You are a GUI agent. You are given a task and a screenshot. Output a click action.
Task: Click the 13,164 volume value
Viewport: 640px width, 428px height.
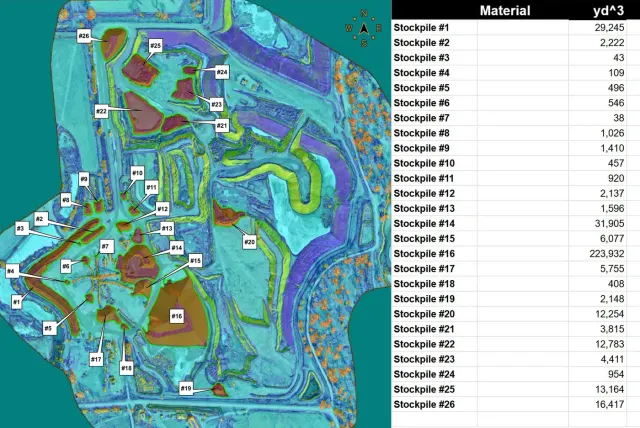[x=609, y=390]
